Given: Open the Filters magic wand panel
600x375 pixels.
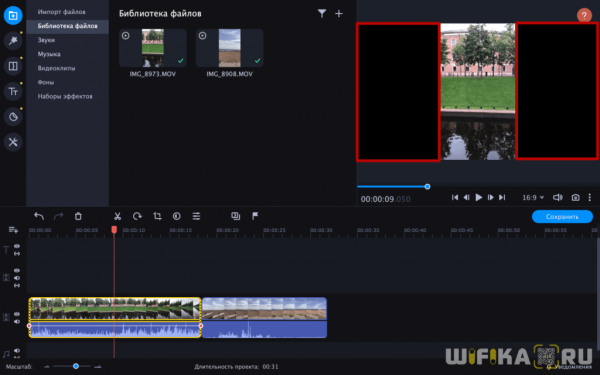Looking at the screenshot, I should click(13, 41).
